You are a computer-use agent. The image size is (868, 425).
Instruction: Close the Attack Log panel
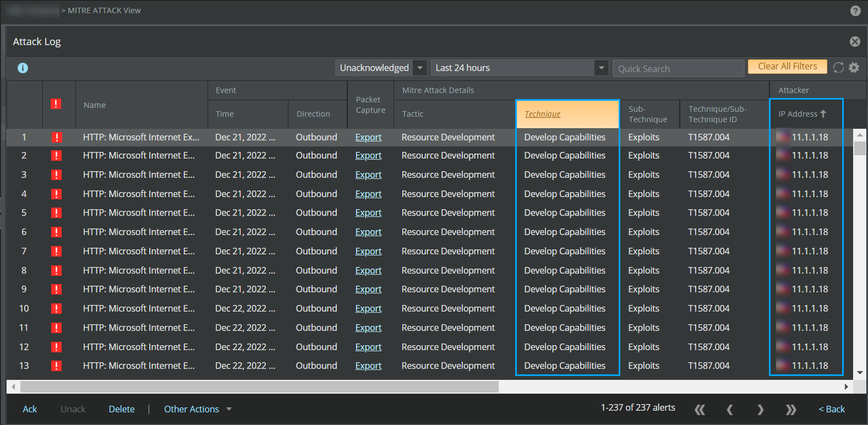tap(855, 42)
